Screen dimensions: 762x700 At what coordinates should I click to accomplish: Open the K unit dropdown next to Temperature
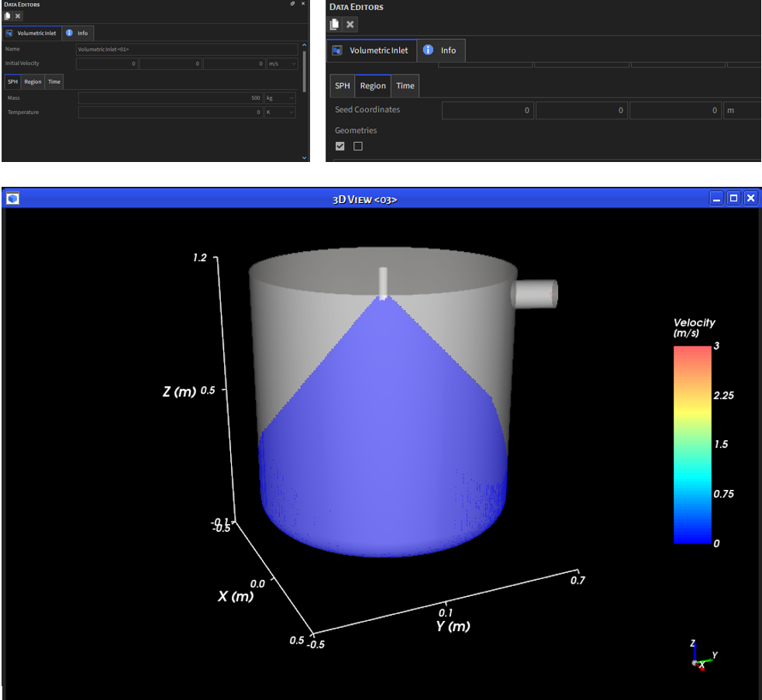coord(282,112)
